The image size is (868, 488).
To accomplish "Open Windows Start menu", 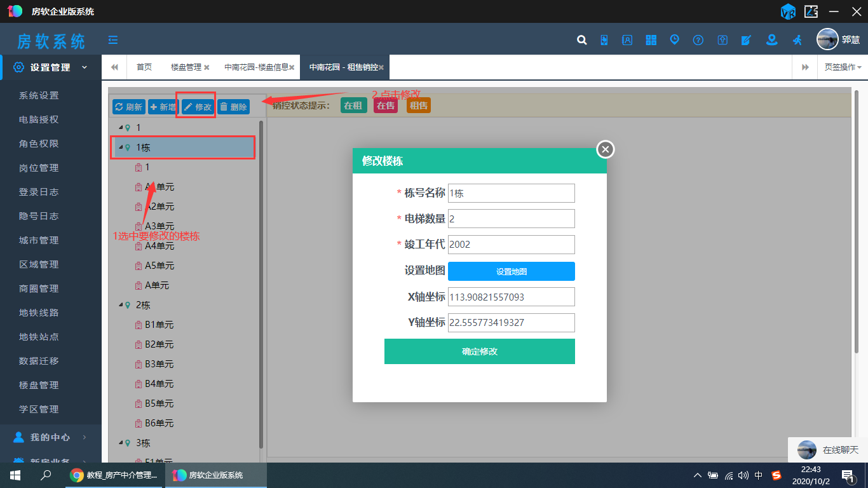I will click(15, 475).
